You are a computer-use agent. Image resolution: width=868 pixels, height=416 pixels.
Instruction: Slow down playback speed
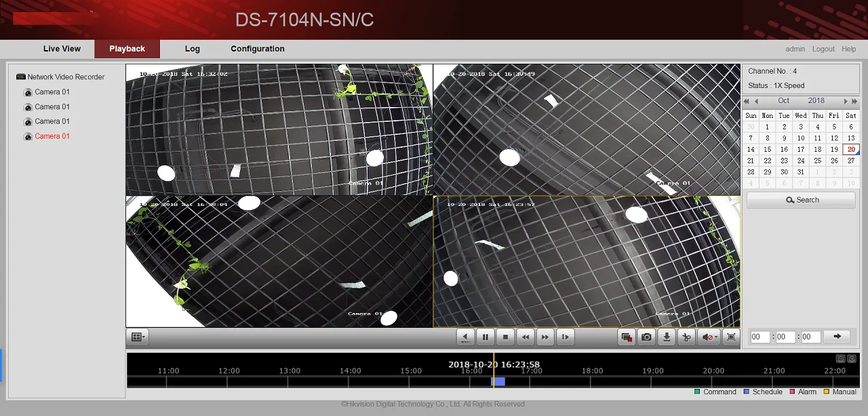[526, 337]
